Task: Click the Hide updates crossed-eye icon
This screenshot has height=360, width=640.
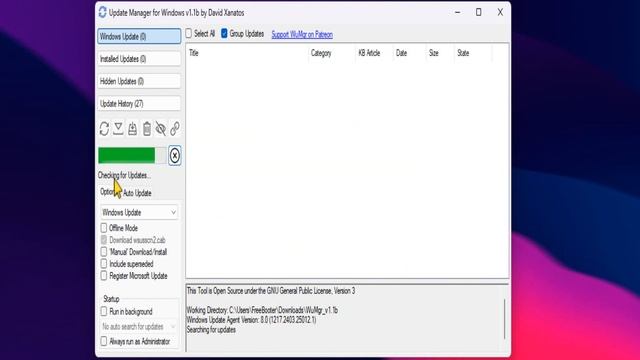Action: point(160,129)
